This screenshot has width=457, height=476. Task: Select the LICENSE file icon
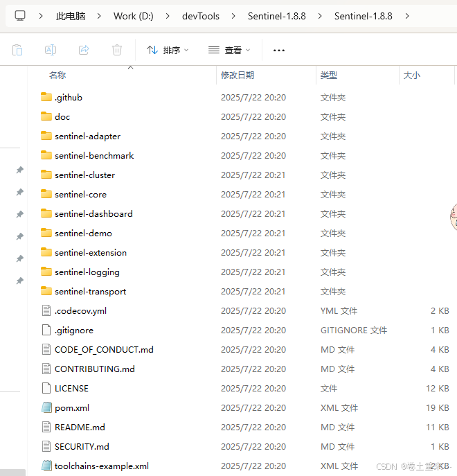pos(46,388)
